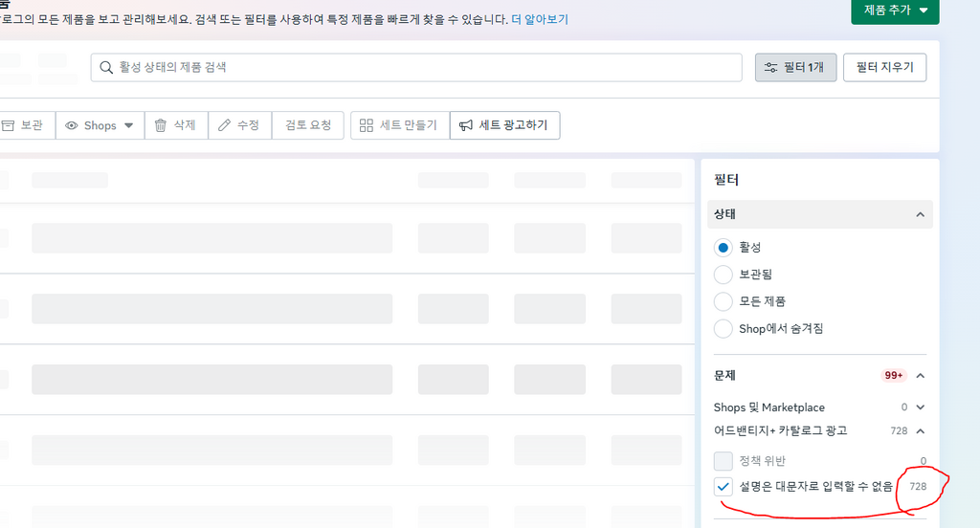Tick the 정책 위반 checkbox
The image size is (980, 528).
point(724,461)
